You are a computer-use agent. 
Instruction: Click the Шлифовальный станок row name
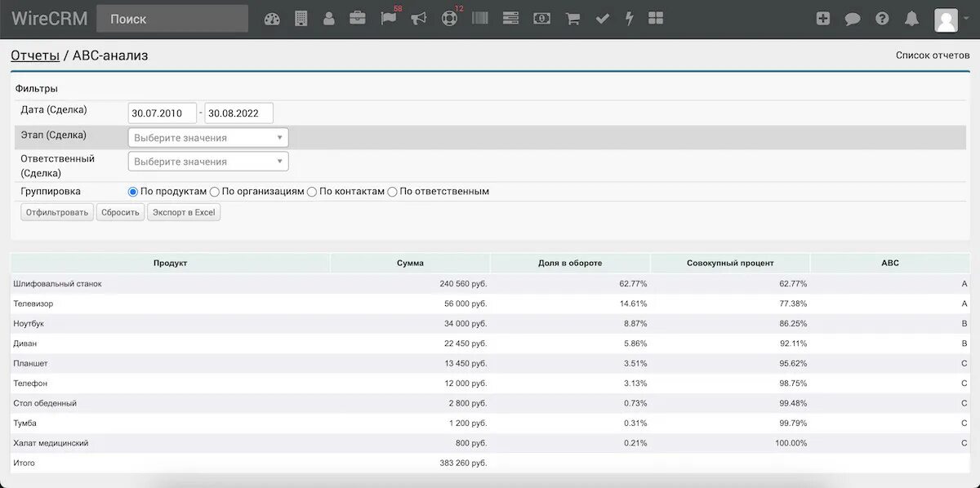tap(58, 284)
